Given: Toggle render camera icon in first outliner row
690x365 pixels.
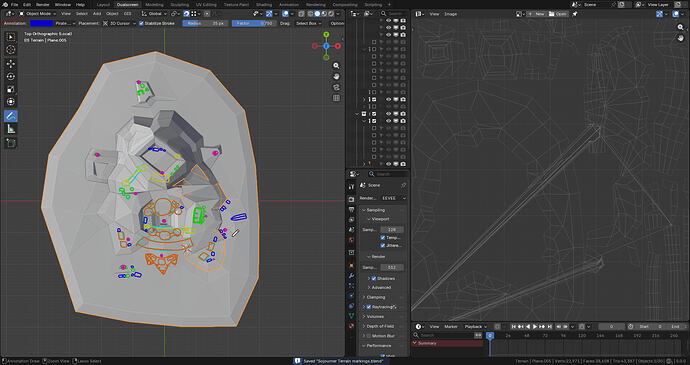Looking at the screenshot, I should [403, 21].
